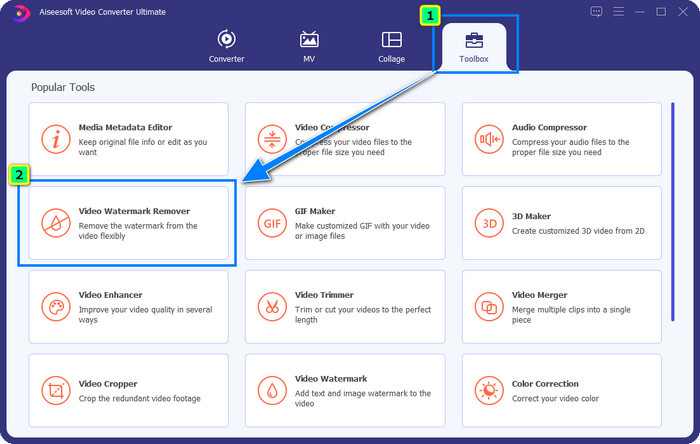The width and height of the screenshot is (700, 444).
Task: Open the feedback chat icon in title bar
Action: 596,12
